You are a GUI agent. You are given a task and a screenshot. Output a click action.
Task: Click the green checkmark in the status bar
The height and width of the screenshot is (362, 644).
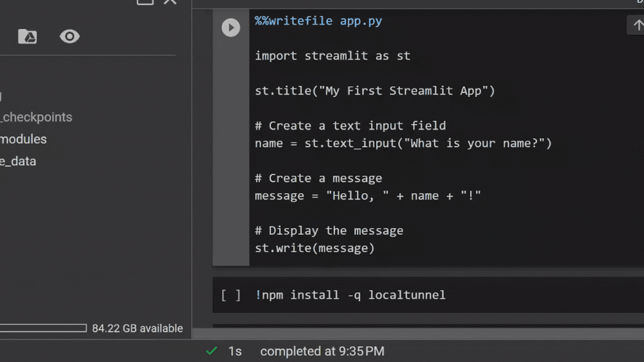pos(213,351)
